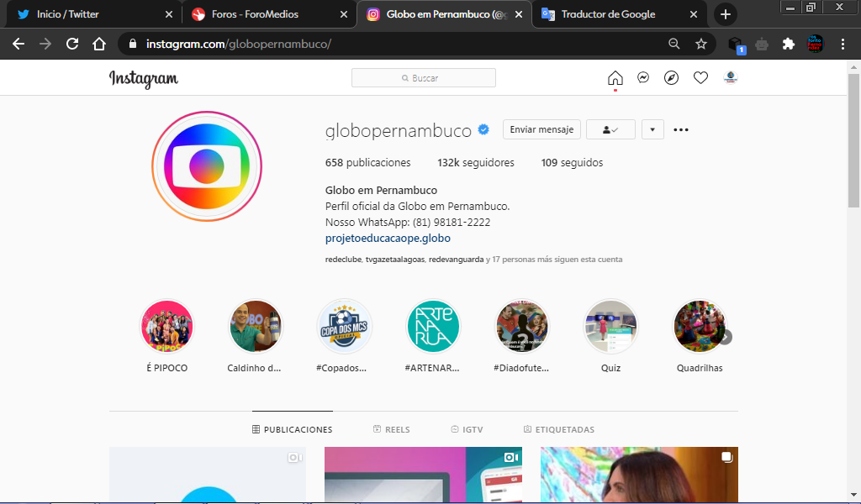
Task: Go forward with browser forward arrow
Action: click(45, 44)
